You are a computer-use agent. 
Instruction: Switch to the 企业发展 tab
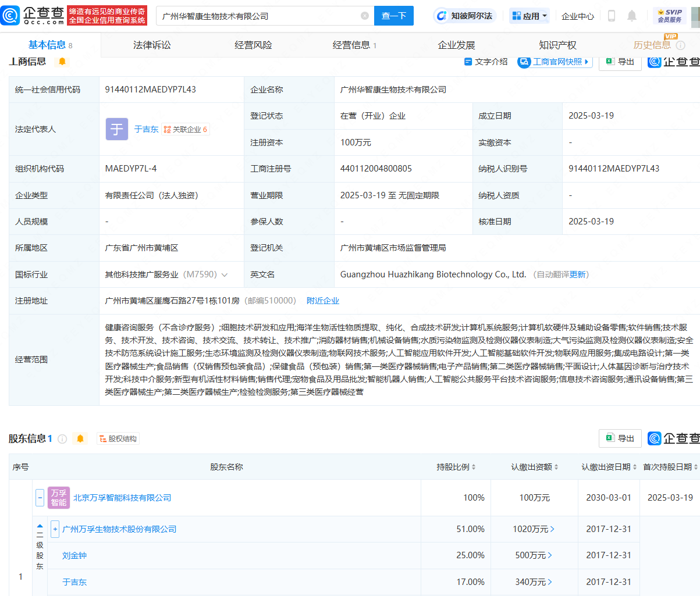pyautogui.click(x=456, y=45)
